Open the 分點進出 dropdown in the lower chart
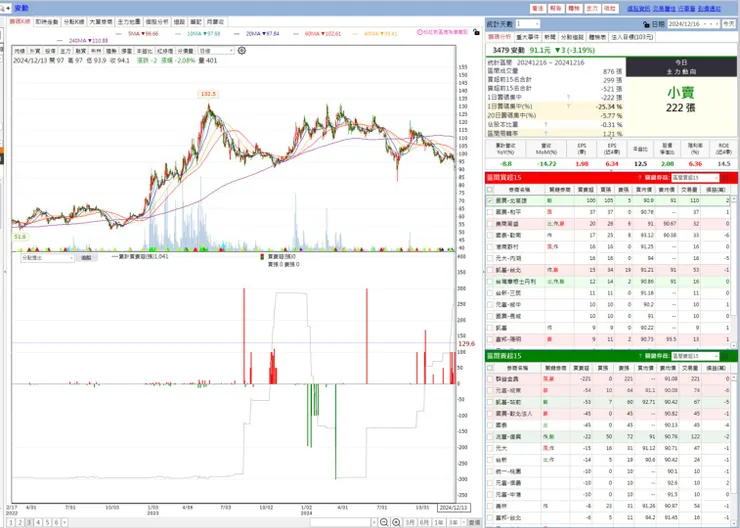This screenshot has width=740, height=528. click(47, 258)
